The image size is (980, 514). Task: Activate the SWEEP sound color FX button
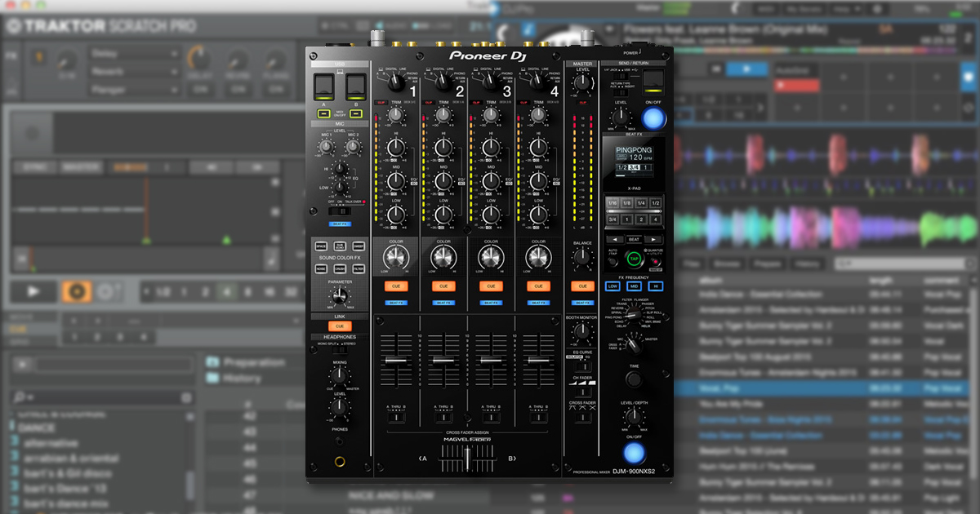tap(359, 246)
